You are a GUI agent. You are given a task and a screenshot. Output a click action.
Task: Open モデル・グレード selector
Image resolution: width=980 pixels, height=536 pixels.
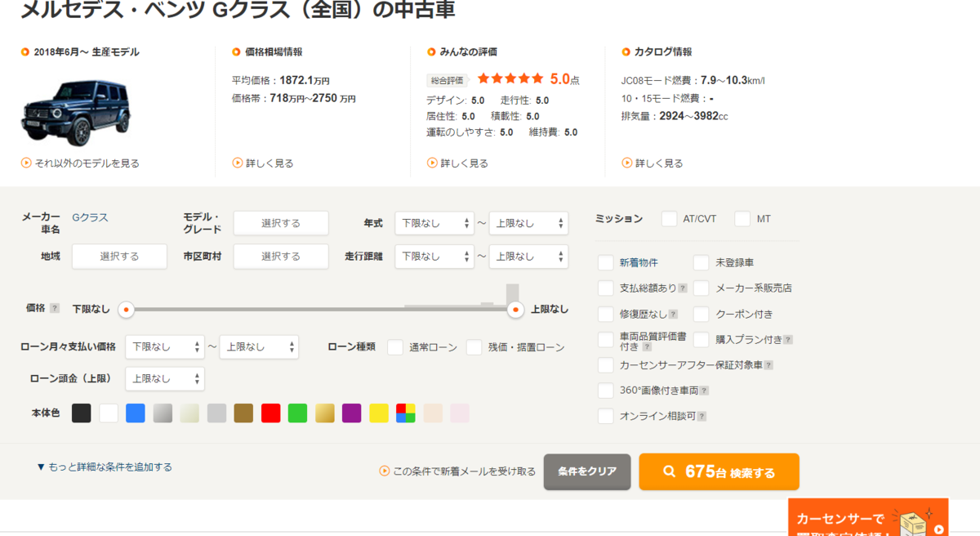(281, 223)
